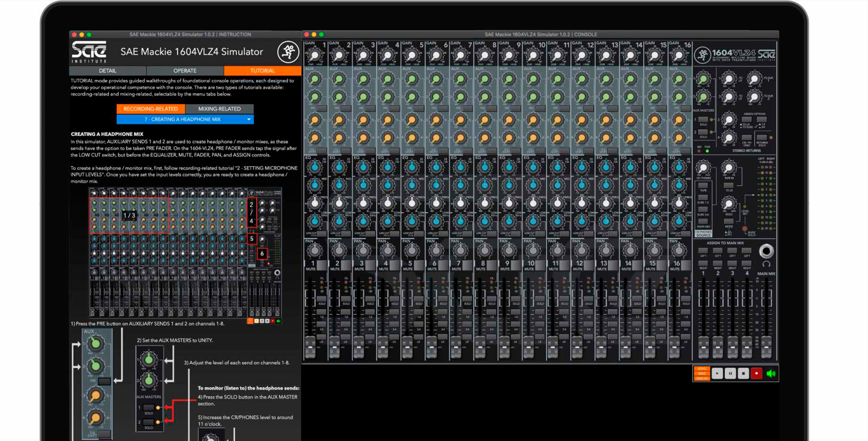This screenshot has height=441, width=868.
Task: Click channel 6 MID EQ blue knob
Action: point(436,185)
